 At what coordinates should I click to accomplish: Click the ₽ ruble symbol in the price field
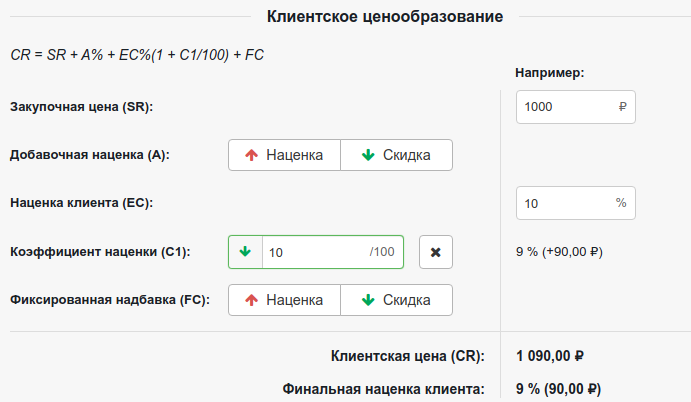(623, 107)
